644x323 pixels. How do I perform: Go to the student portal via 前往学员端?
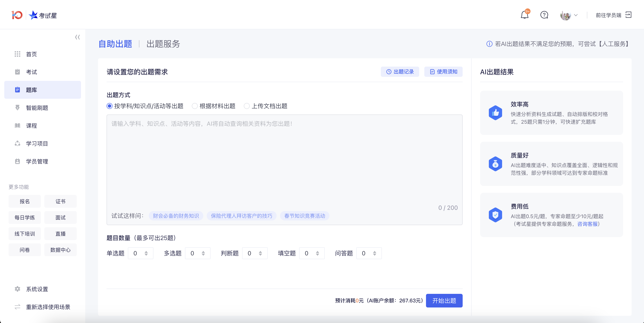(608, 15)
